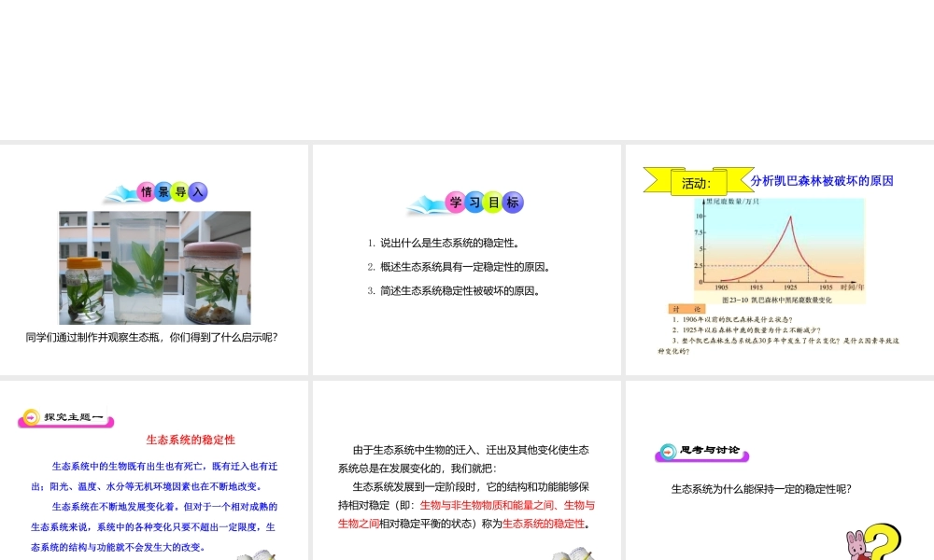The image size is (934, 560).
Task: Click the red heading 生态系统的稳定性
Action: 191,440
